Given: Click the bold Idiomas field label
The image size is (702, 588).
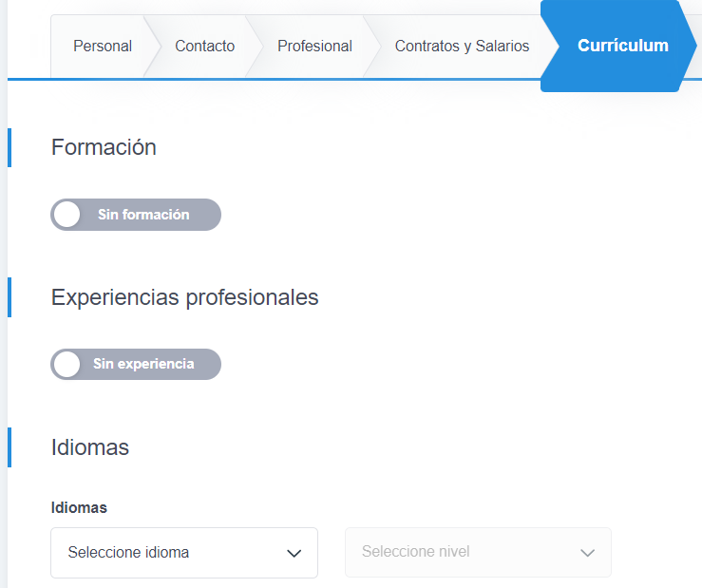Looking at the screenshot, I should coord(79,507).
